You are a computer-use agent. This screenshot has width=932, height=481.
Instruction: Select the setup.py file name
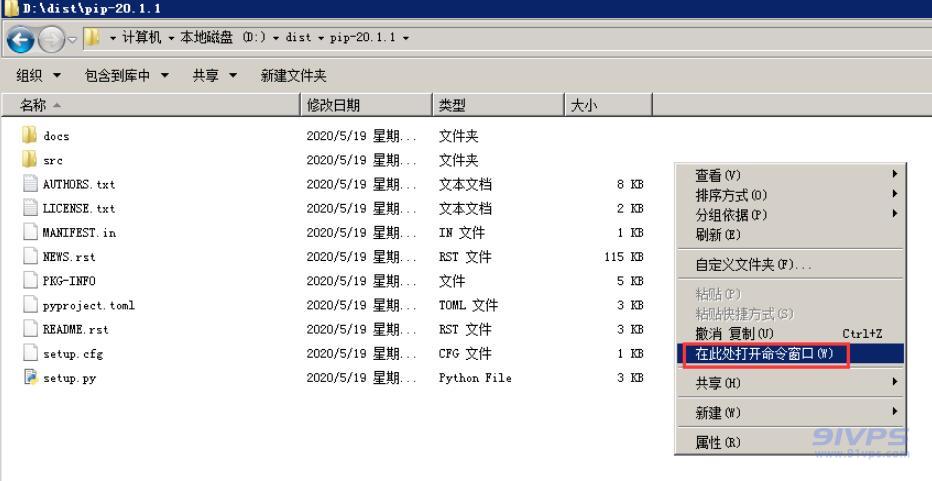pyautogui.click(x=69, y=378)
